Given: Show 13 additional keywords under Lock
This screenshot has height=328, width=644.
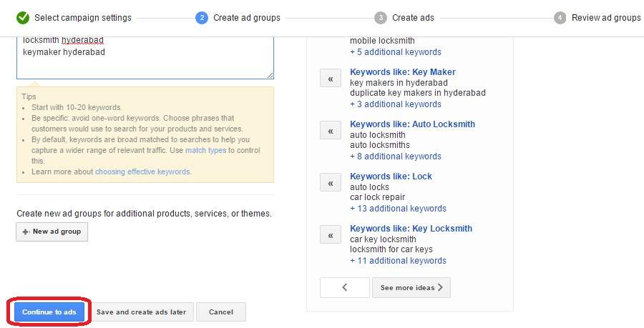Looking at the screenshot, I should pyautogui.click(x=398, y=209).
